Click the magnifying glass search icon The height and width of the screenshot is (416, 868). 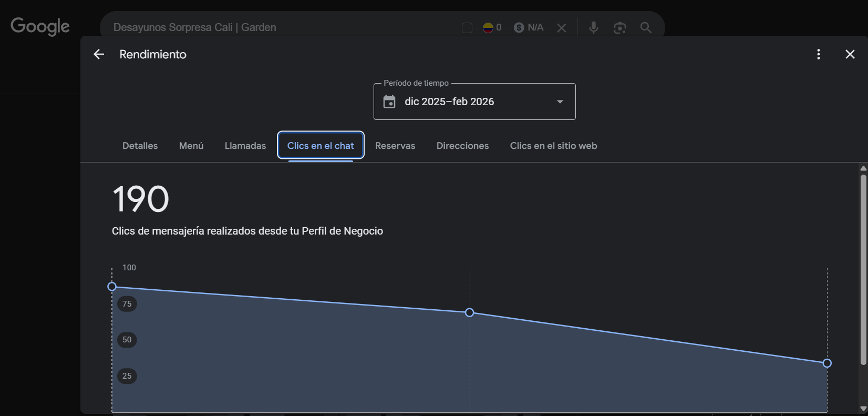(646, 27)
